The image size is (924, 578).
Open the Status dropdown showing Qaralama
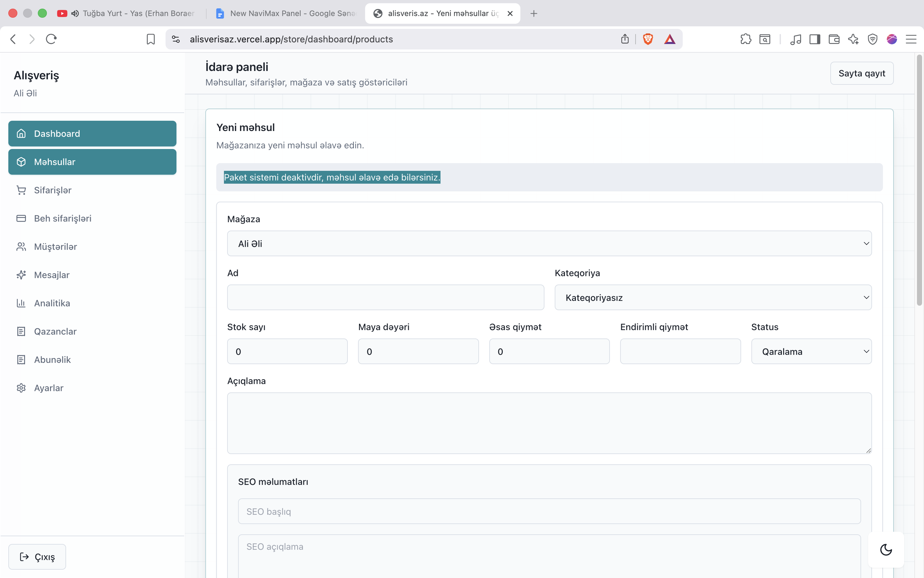[x=811, y=351]
